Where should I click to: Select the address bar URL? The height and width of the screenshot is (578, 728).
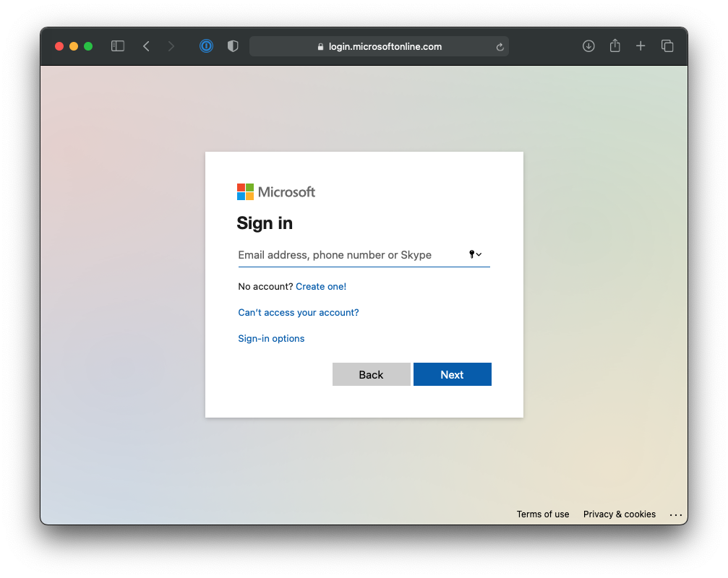[385, 46]
